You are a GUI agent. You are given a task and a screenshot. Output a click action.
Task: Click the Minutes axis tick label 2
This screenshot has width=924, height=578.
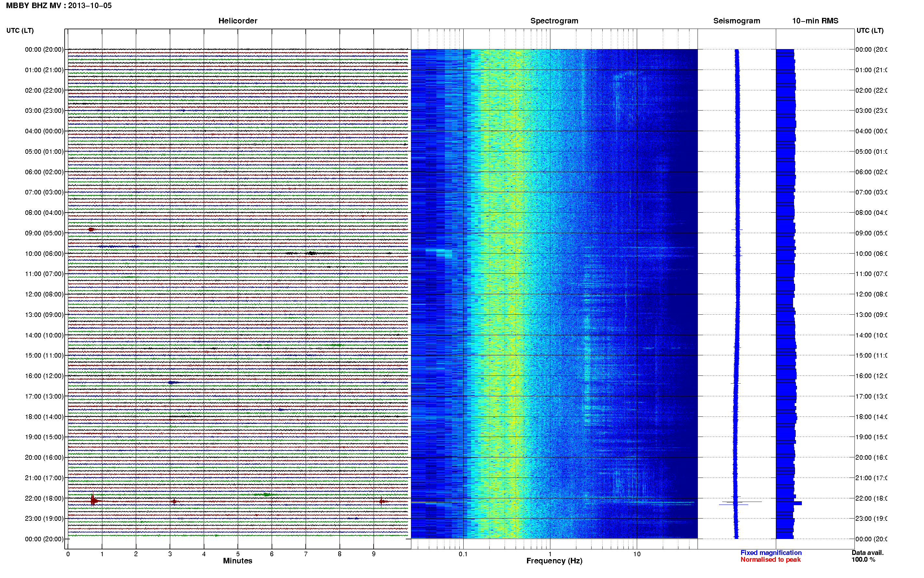(136, 554)
